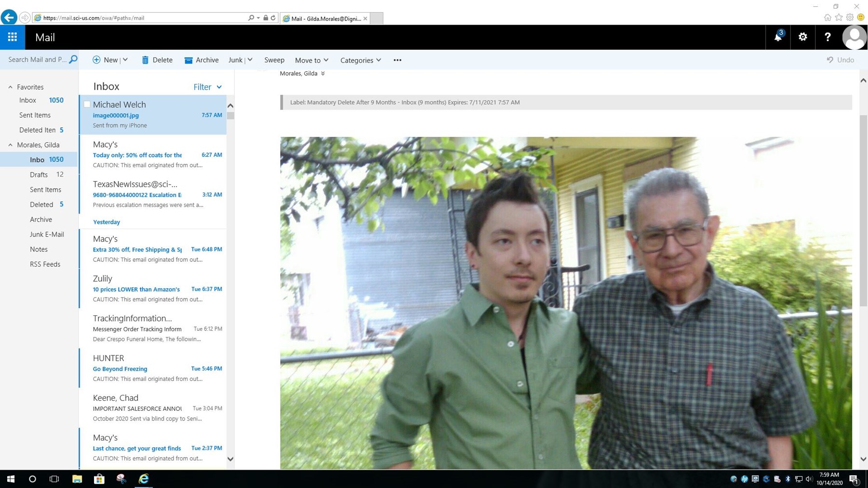Image resolution: width=868 pixels, height=488 pixels.
Task: Expand the Move to dropdown
Action: 312,60
